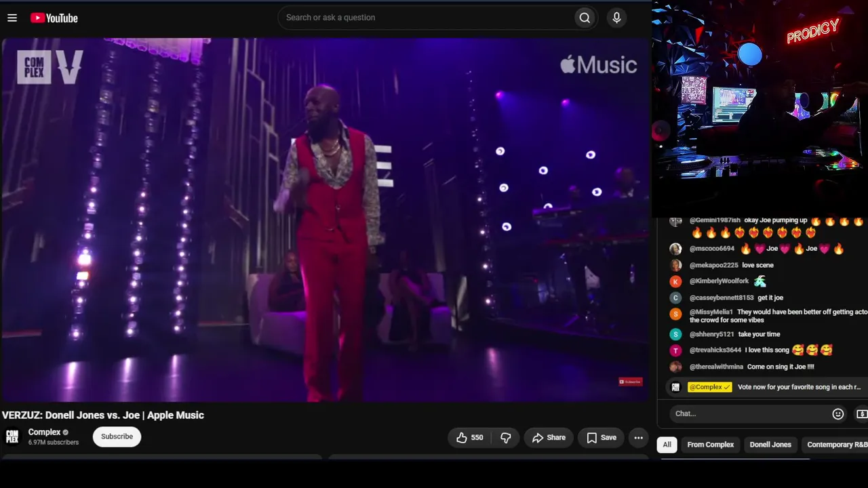
Task: Click username @Gemini1987ish in chat
Action: click(x=715, y=220)
